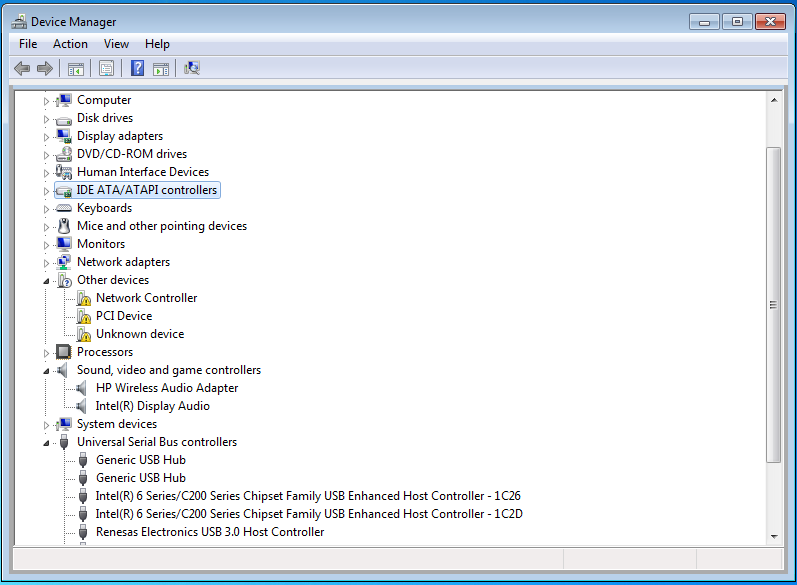Click the Mice and pointing devices icon
797x585 pixels.
point(64,226)
